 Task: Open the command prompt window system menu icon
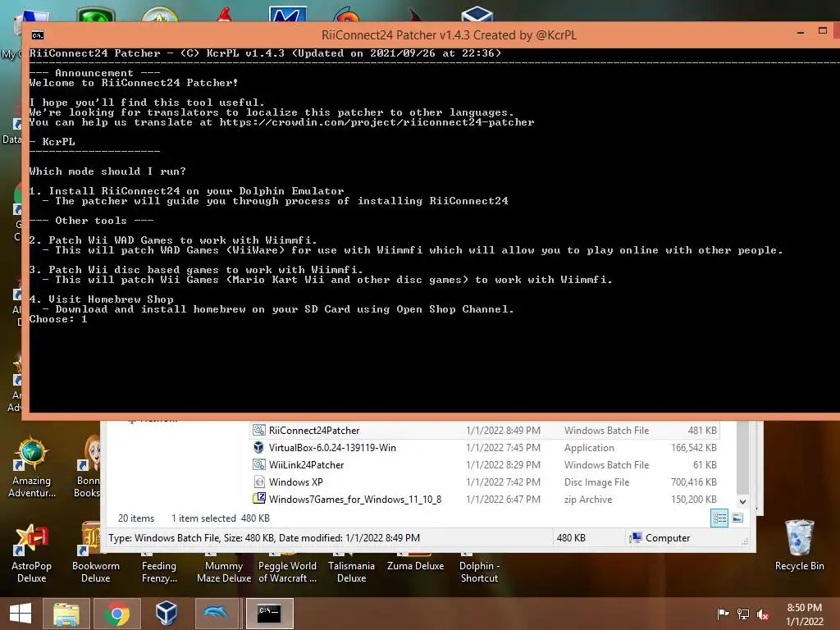[38, 35]
